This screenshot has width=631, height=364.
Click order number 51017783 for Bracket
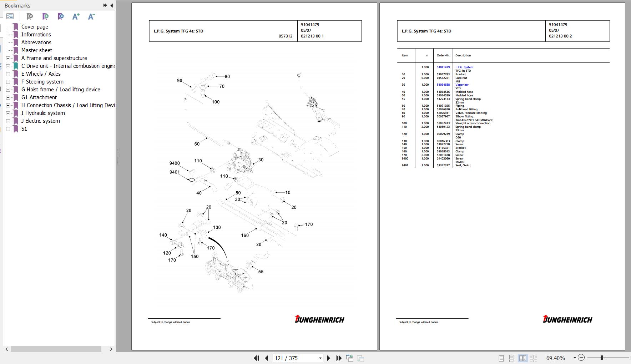point(443,74)
